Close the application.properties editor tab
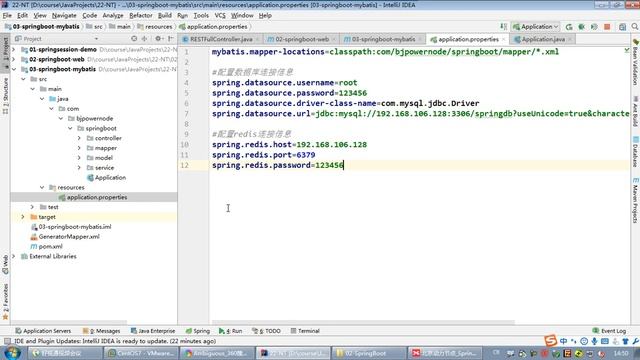The width and height of the screenshot is (640, 360). pos(504,39)
